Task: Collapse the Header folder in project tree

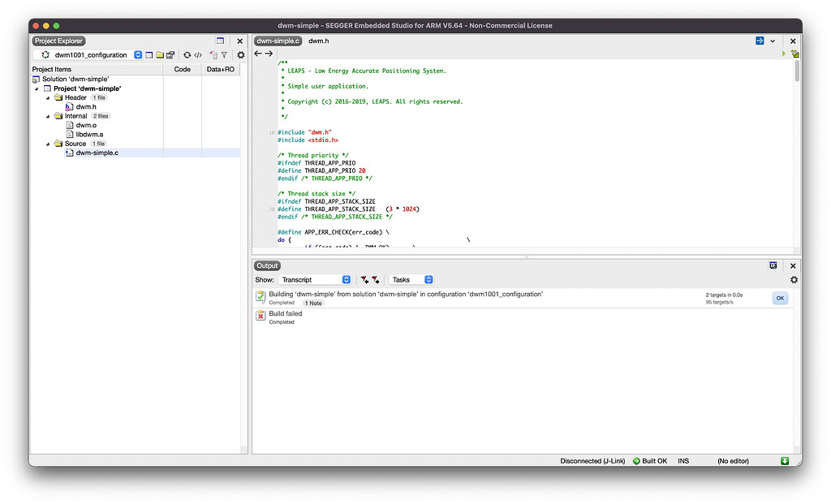Action: tap(47, 97)
